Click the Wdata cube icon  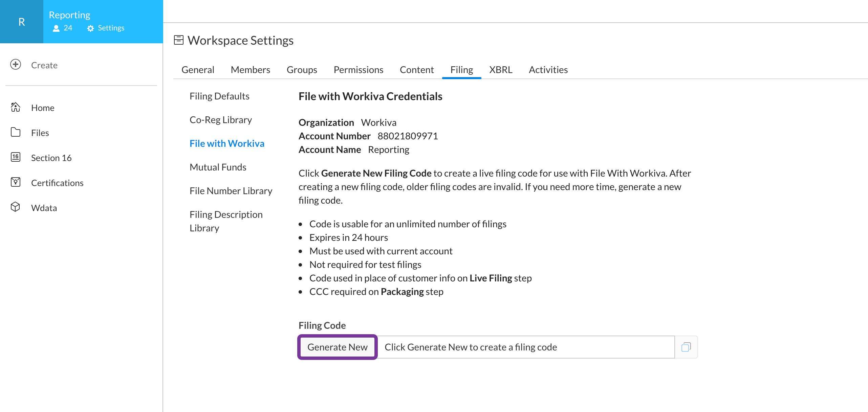pyautogui.click(x=16, y=207)
